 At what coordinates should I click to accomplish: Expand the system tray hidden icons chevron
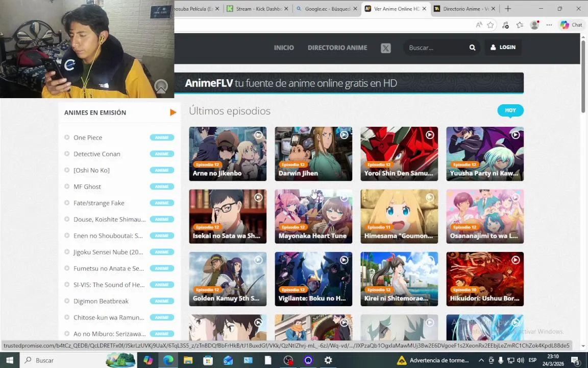click(481, 360)
